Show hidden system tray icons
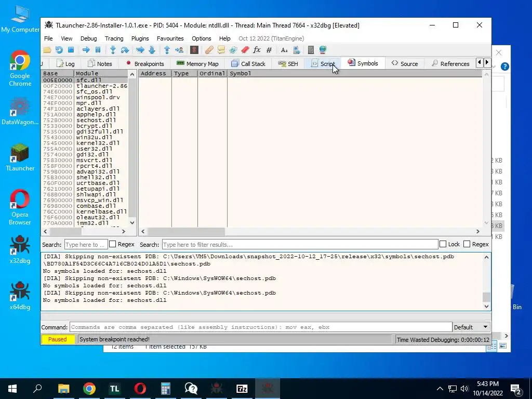This screenshot has width=532, height=399. click(440, 389)
